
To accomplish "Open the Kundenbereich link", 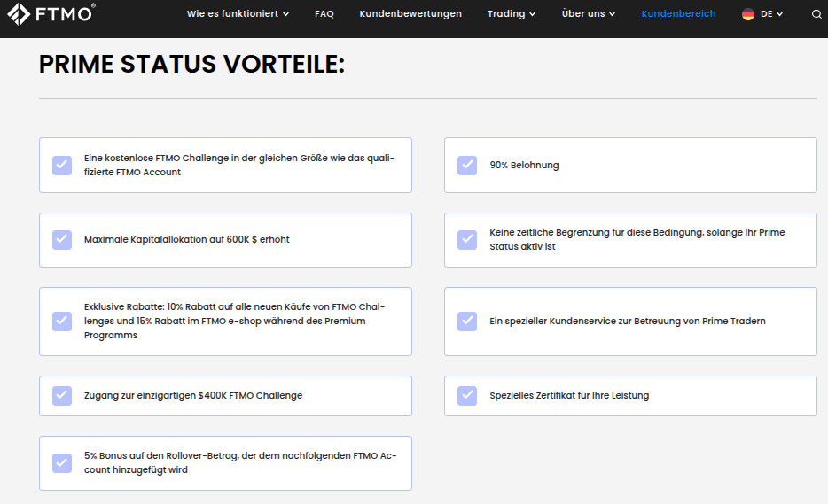I will (678, 13).
